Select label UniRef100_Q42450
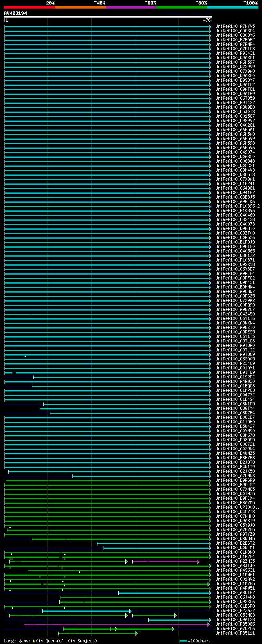Image resolution: width=262 pixels, height=644 pixels. point(235,314)
